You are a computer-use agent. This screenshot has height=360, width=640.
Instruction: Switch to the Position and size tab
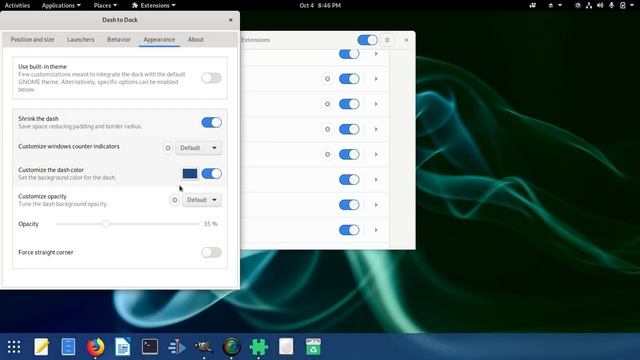32,40
